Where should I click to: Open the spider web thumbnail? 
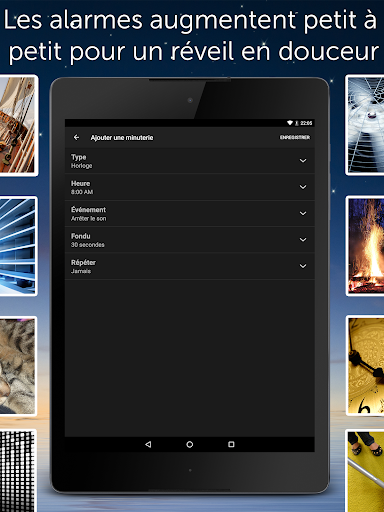(x=365, y=125)
